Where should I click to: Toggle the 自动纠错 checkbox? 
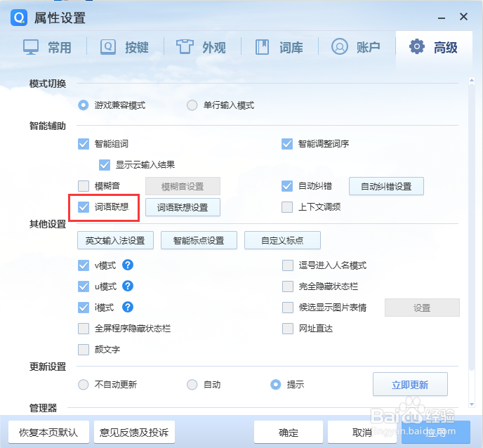point(286,186)
